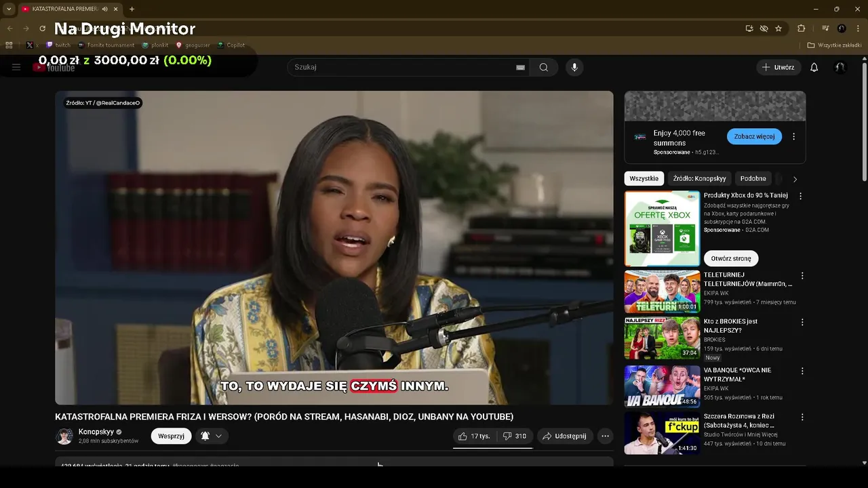Open the browser profile avatar

(842, 28)
